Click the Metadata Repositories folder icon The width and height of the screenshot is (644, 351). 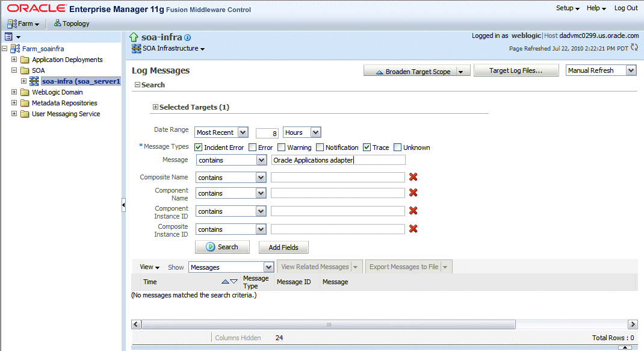point(25,103)
